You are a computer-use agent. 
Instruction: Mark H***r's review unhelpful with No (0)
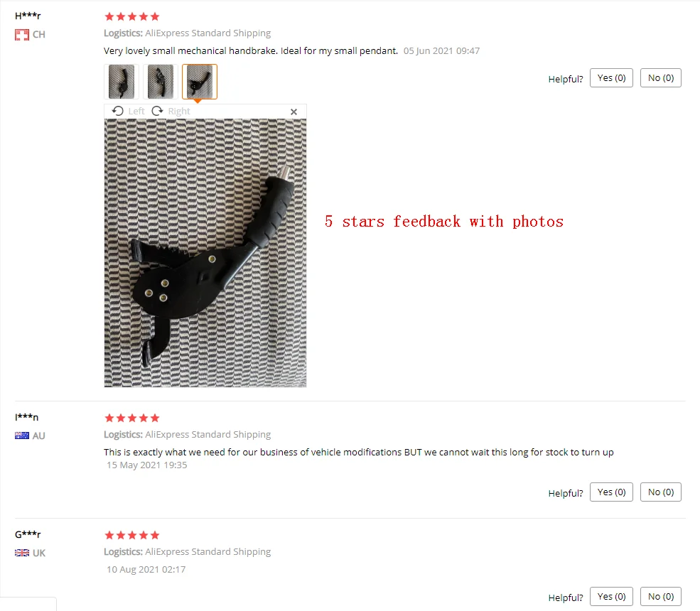[x=661, y=78]
